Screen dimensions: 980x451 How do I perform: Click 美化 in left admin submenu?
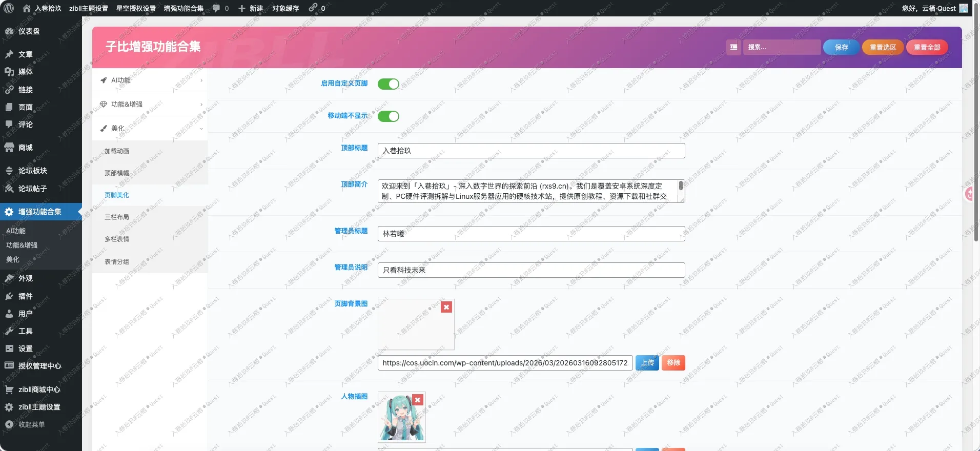[x=13, y=260]
